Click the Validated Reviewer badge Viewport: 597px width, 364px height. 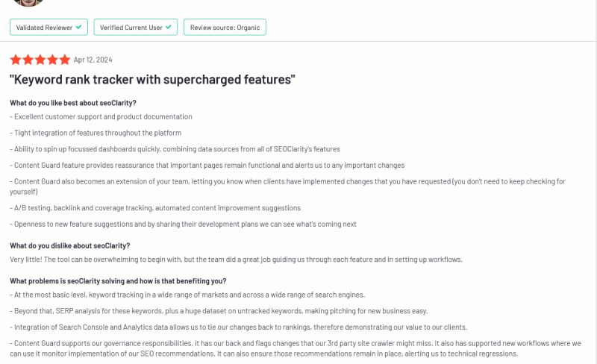(49, 28)
